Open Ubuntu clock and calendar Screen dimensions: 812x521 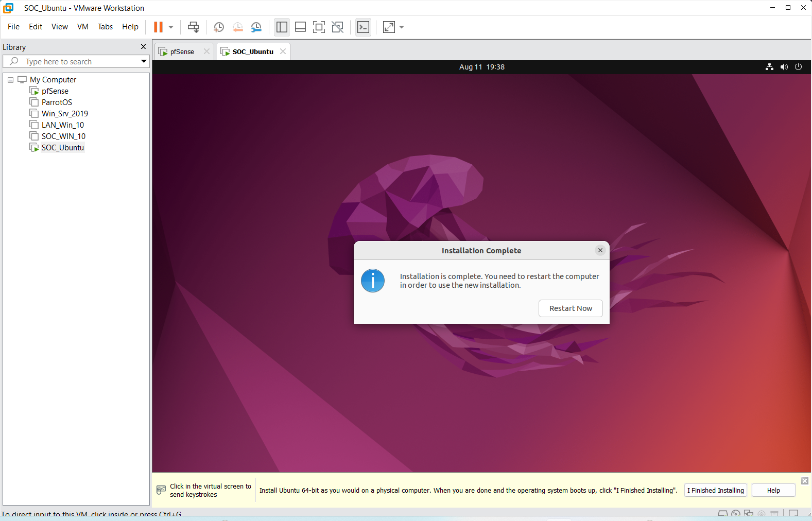(481, 67)
